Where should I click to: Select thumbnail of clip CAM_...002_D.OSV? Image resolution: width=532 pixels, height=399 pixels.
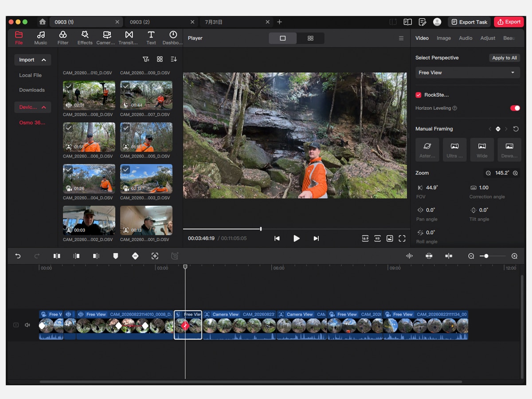coord(89,220)
